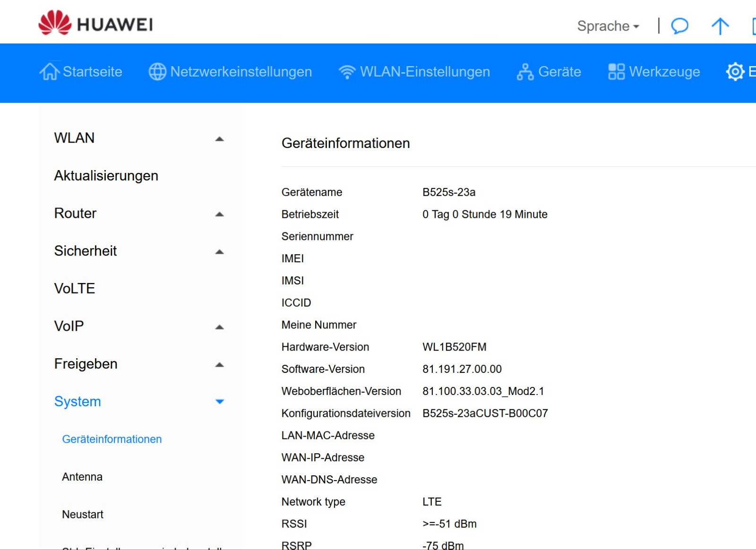Open Werkzeuge tab

(x=654, y=72)
